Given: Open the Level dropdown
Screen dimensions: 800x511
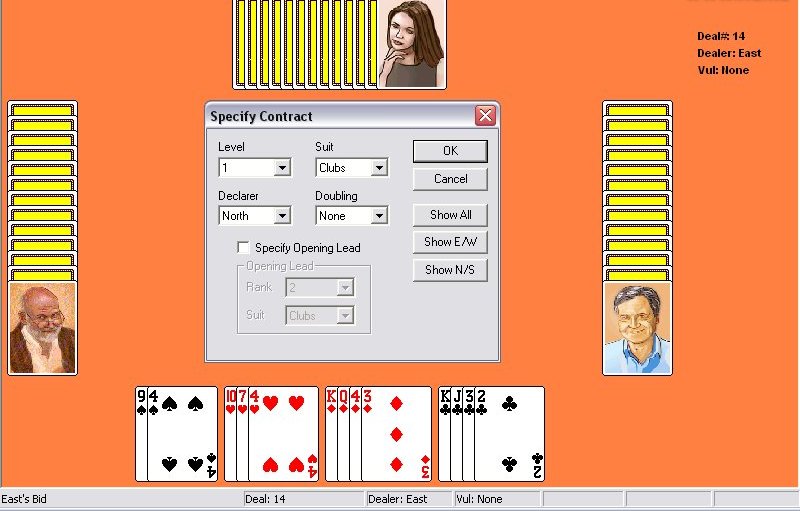Looking at the screenshot, I should tap(282, 168).
